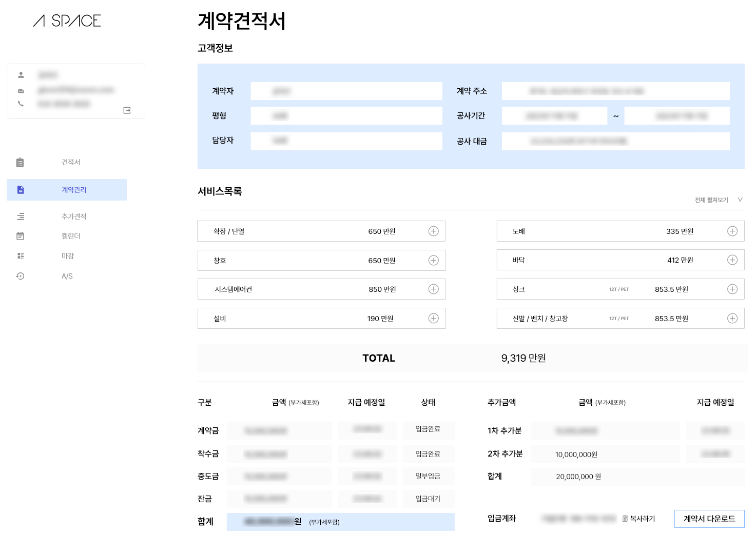Click the 캘린더 calendar icon in sidebar
Screen dimensions: 756x554
pyautogui.click(x=21, y=236)
